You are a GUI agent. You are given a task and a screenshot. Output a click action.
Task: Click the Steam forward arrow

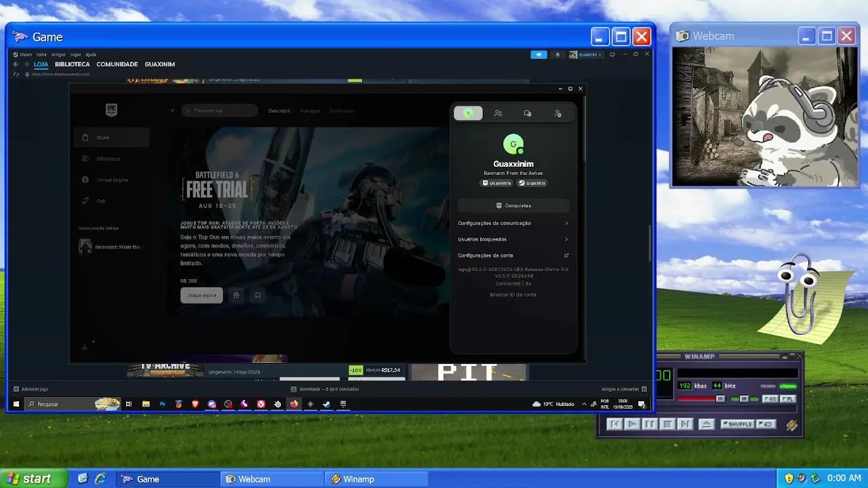26,64
